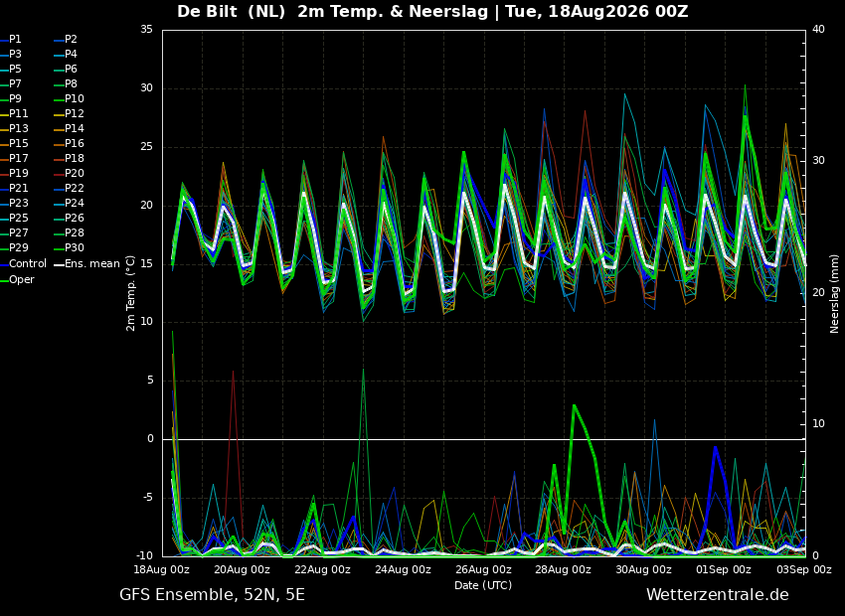Click the 28Aug 00z date label
The height and width of the screenshot is (616, 845).
click(x=563, y=569)
